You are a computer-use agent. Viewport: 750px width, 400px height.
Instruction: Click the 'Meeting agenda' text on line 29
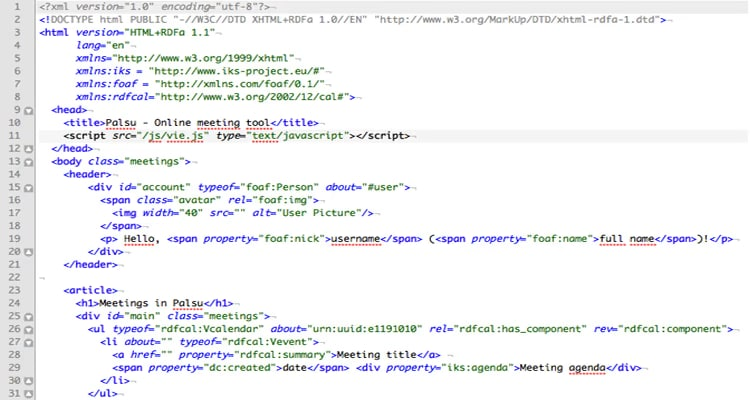(x=562, y=368)
